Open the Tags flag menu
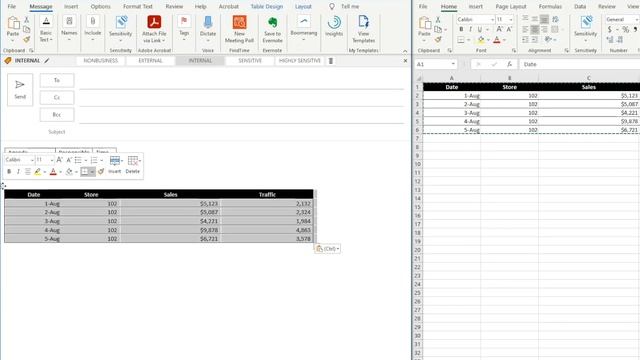This screenshot has height=360, width=640. 184,28
